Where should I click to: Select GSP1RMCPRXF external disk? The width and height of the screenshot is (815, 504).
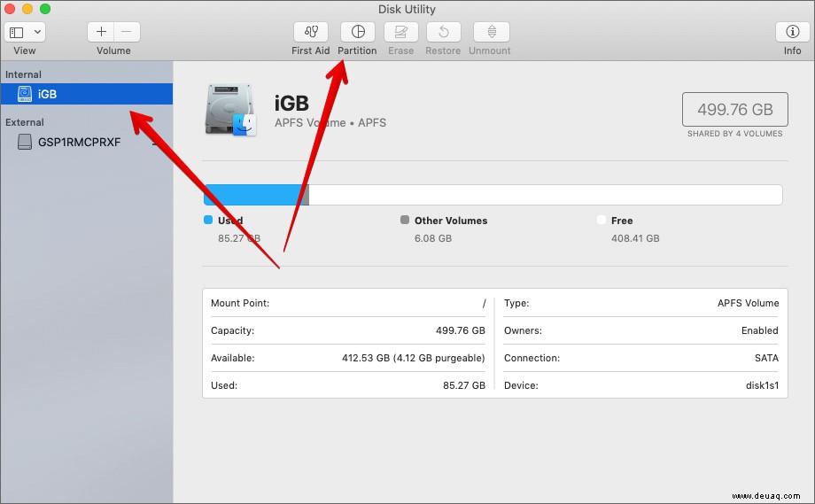[x=86, y=142]
